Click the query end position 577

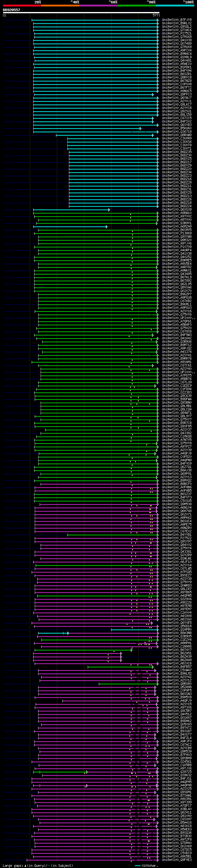155,15
